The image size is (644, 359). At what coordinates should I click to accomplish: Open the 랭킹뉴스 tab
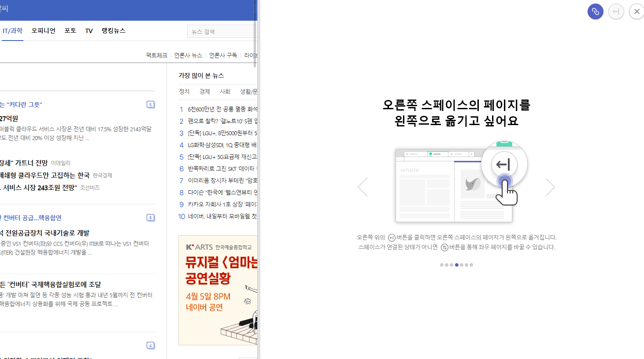(x=114, y=30)
